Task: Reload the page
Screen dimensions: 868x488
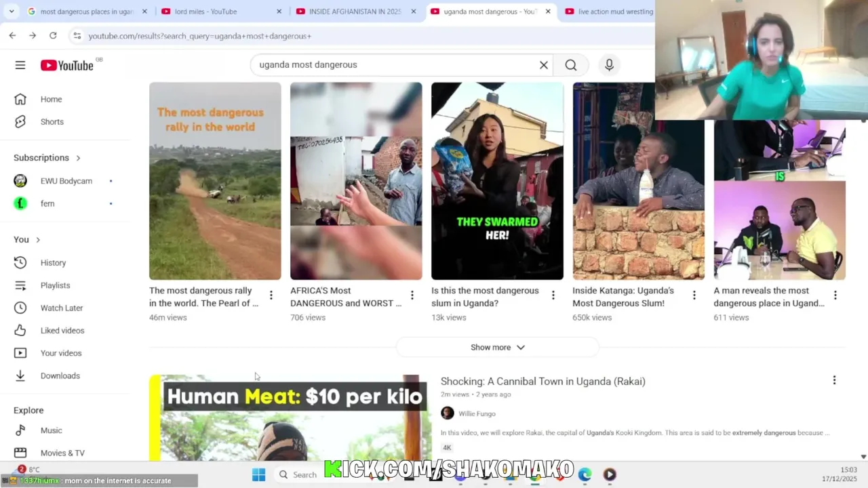Action: coord(53,35)
